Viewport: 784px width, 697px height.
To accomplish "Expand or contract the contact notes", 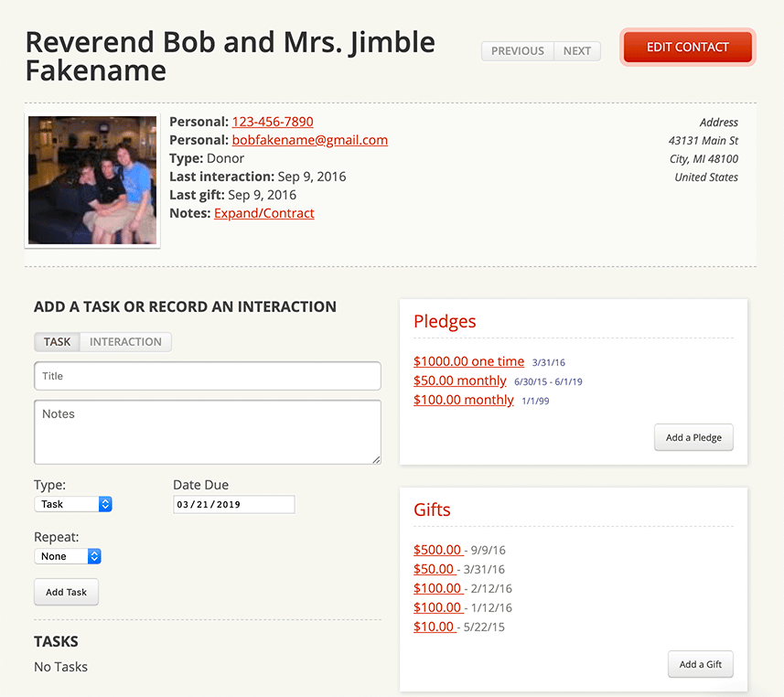I will click(x=263, y=213).
